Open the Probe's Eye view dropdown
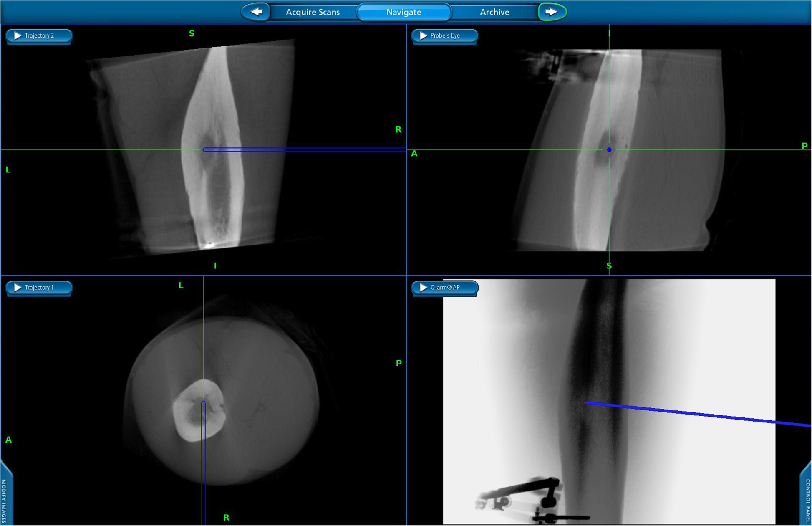The height and width of the screenshot is (526, 812). pos(444,36)
